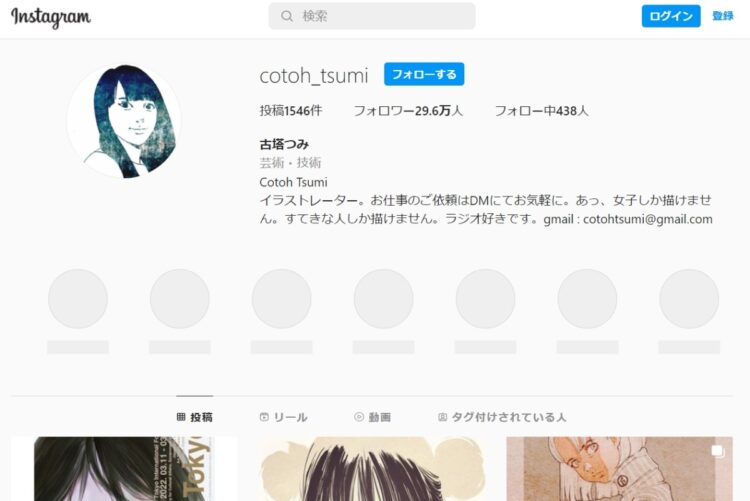Image resolution: width=750 pixels, height=501 pixels.
Task: Open the 登録 sign-up link
Action: click(722, 16)
